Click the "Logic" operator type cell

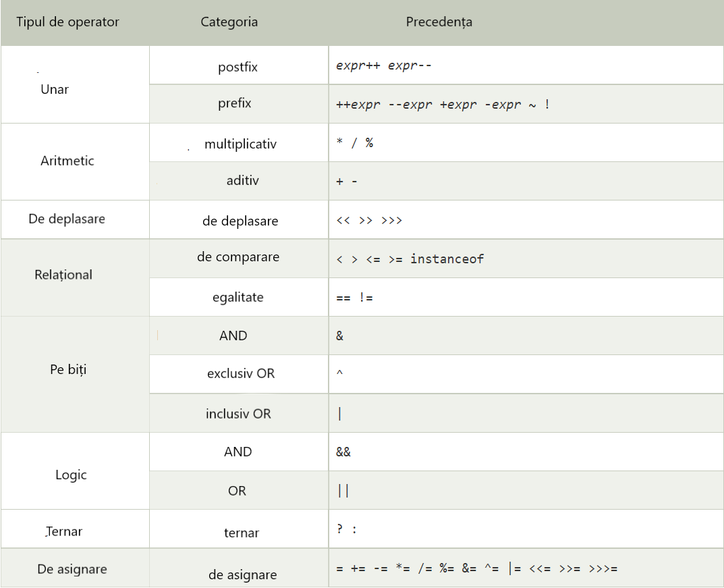71,475
